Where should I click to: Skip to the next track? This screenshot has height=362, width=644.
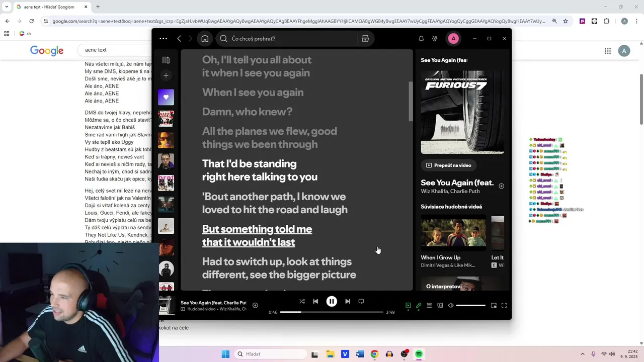click(x=348, y=301)
